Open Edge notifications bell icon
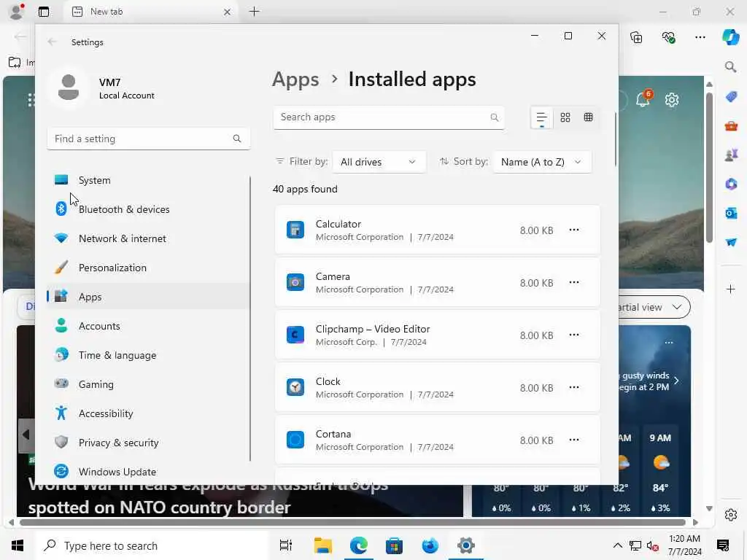This screenshot has height=560, width=747. pos(643,99)
